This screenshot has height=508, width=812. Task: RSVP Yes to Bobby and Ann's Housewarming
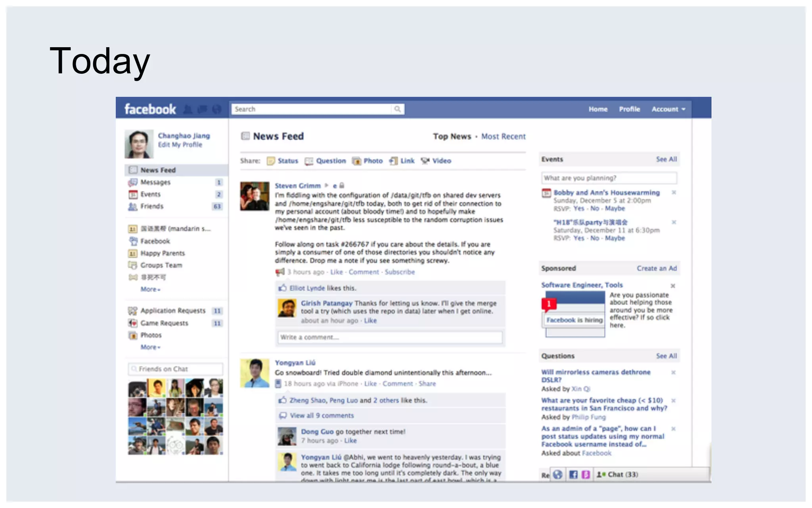point(578,208)
